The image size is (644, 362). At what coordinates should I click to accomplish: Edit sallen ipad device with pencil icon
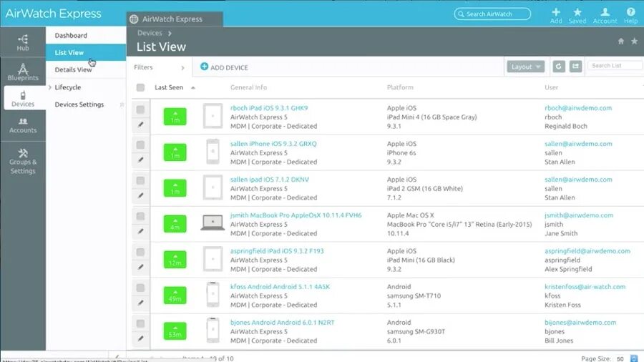[140, 195]
